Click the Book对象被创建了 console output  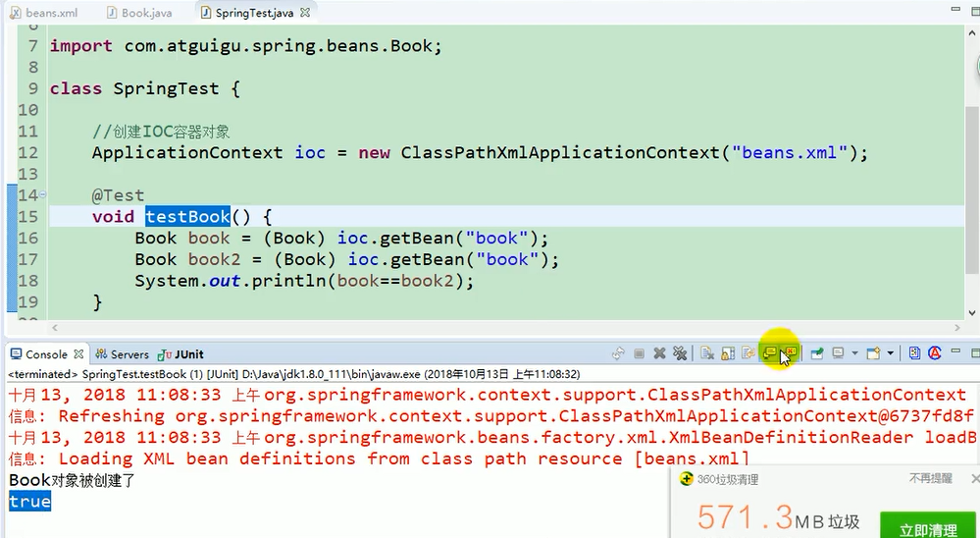[x=72, y=480]
